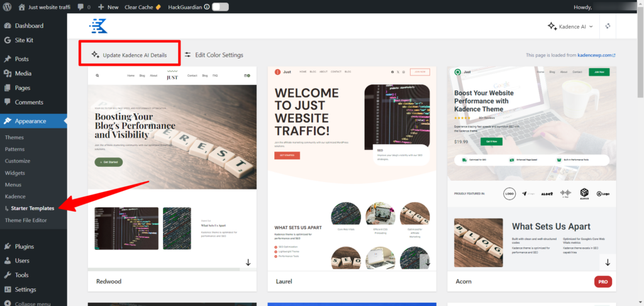Click the refresh sync icon

tap(608, 26)
